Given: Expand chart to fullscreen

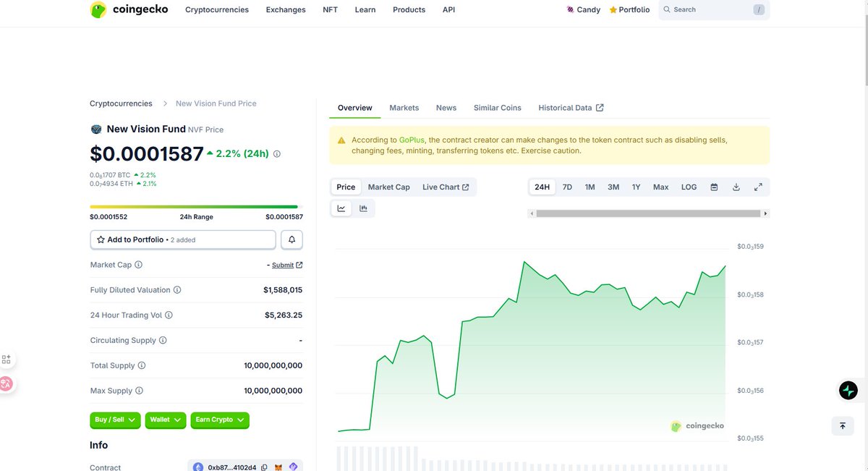Looking at the screenshot, I should pos(758,187).
